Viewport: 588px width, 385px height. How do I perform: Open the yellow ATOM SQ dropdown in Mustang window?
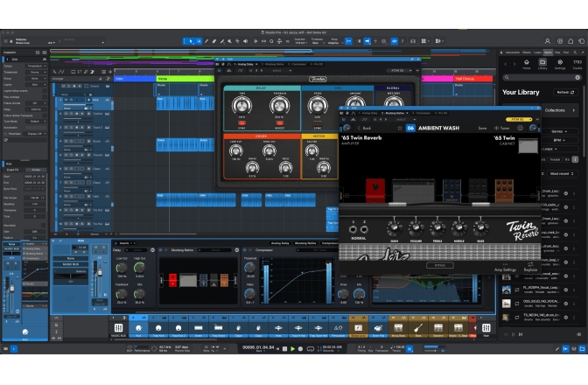pyautogui.click(x=519, y=119)
